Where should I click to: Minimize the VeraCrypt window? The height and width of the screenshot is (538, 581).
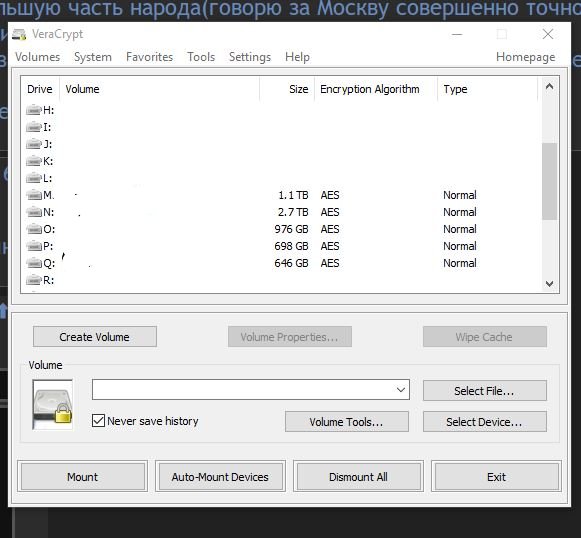click(x=457, y=34)
